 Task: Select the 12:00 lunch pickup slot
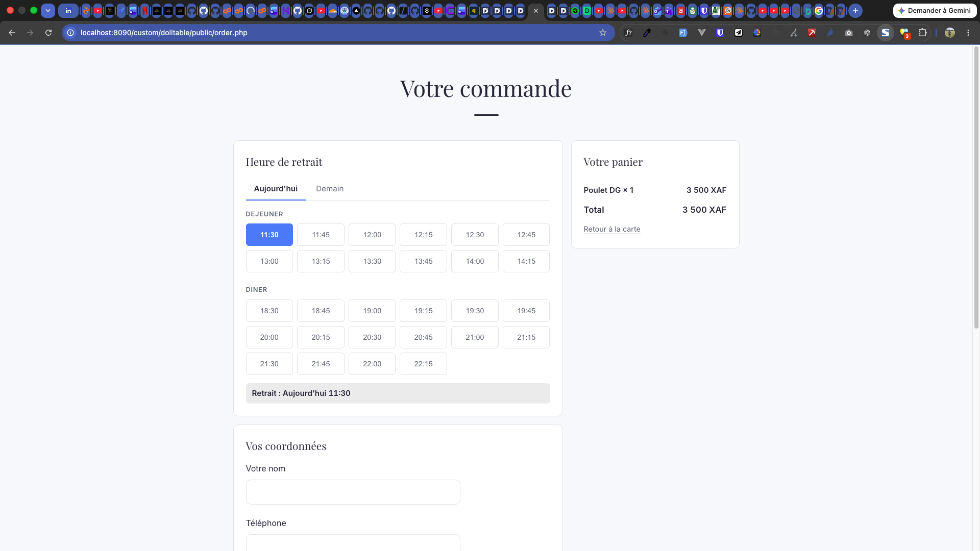(372, 235)
